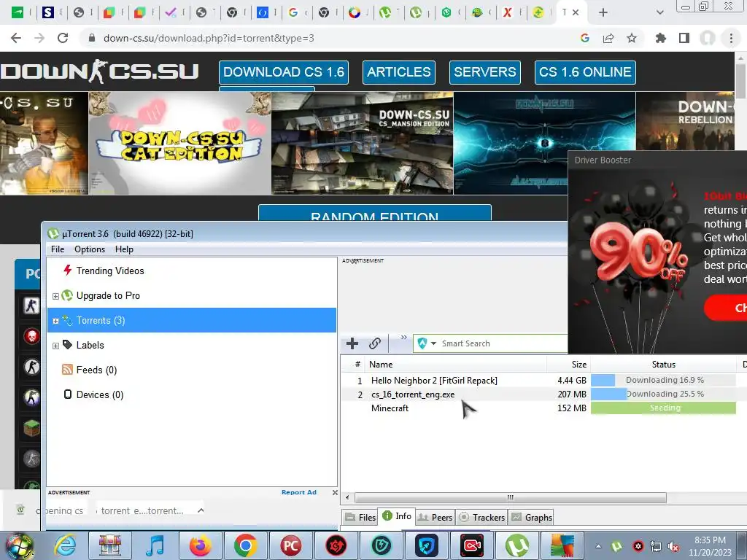Viewport: 747px width, 560px height.
Task: Click the taskbar clock showing 8:35 PM
Action: 711,540
